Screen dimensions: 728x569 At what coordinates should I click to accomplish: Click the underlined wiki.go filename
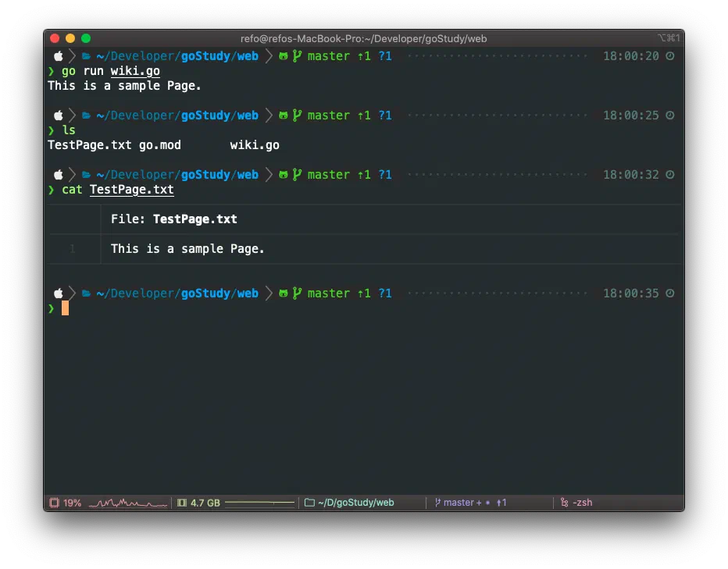(135, 71)
